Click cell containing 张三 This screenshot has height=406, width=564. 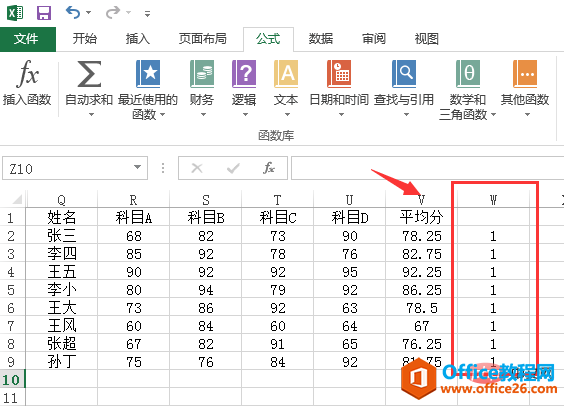click(x=62, y=236)
